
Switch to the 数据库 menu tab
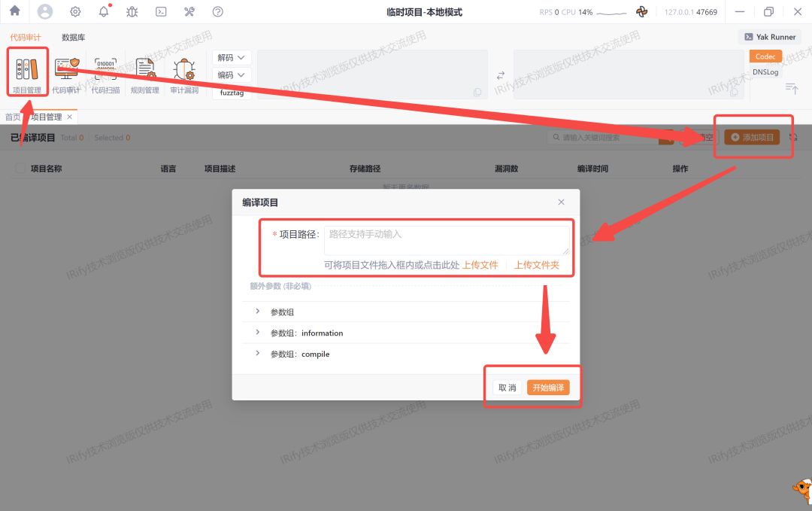point(74,38)
